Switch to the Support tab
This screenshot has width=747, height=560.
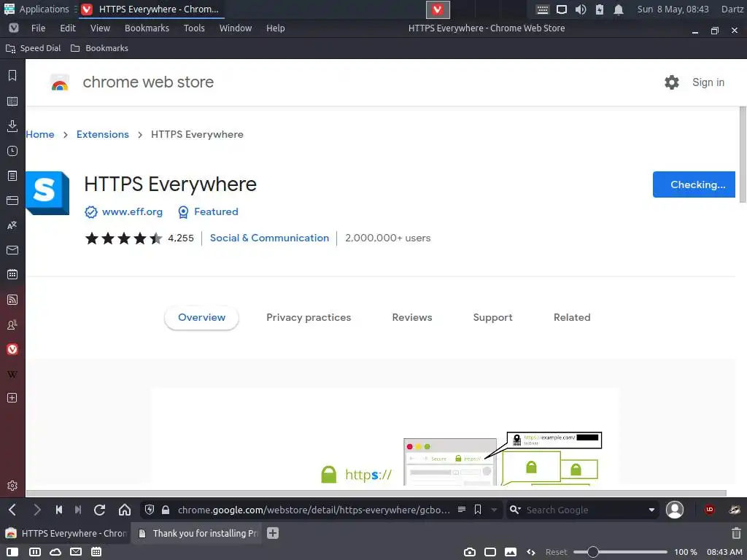(492, 318)
